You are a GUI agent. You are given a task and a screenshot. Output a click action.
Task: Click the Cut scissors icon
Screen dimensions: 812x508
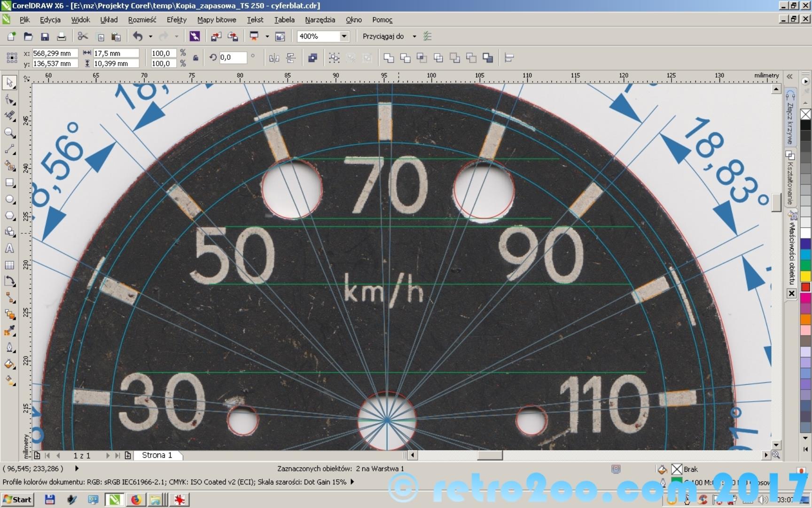[83, 37]
